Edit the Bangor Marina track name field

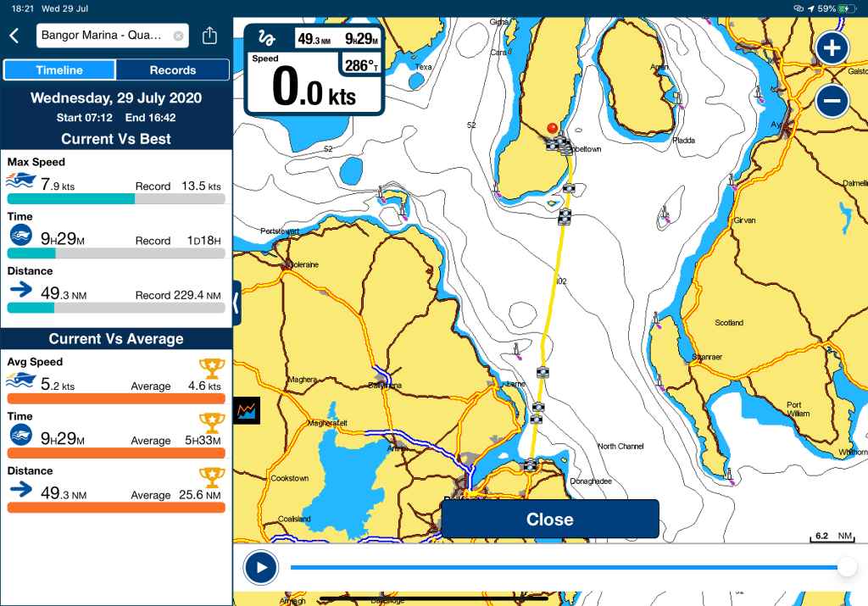tap(102, 36)
